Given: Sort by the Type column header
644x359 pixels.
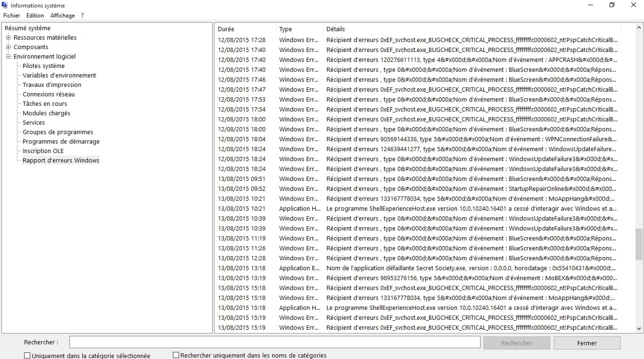Looking at the screenshot, I should pos(299,29).
